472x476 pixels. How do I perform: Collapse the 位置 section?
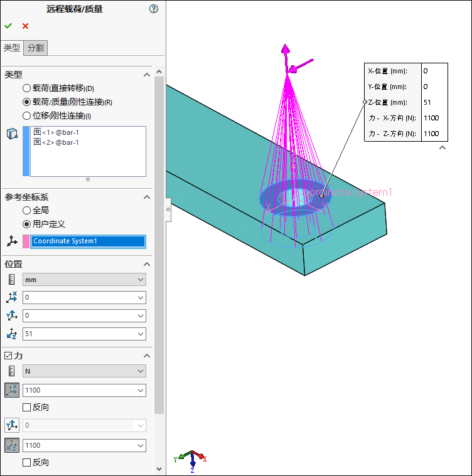point(147,264)
